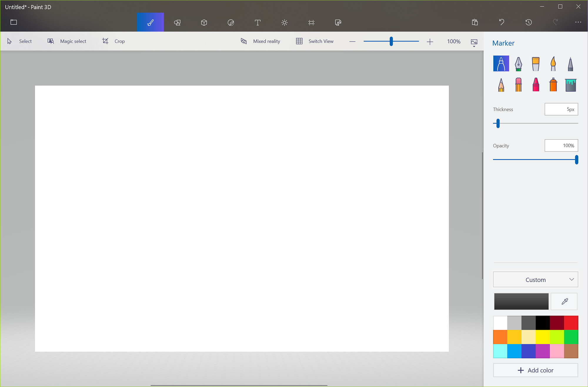Open the See more ellipsis menu
This screenshot has width=588, height=387.
point(578,22)
